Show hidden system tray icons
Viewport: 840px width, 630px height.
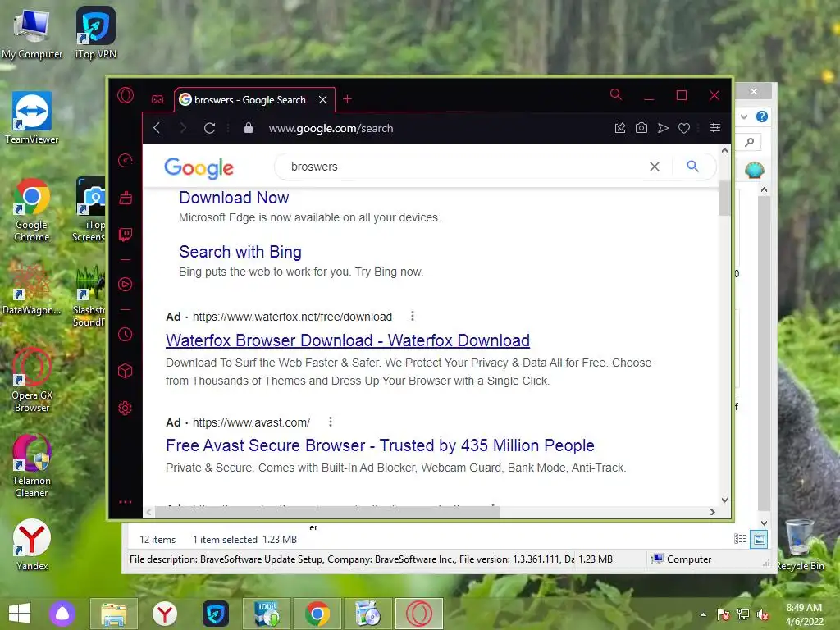pyautogui.click(x=703, y=615)
